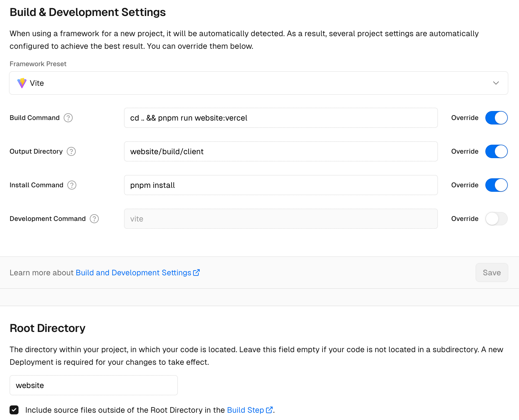Turn off the Output Directory override toggle
The image size is (519, 420).
pyautogui.click(x=496, y=151)
